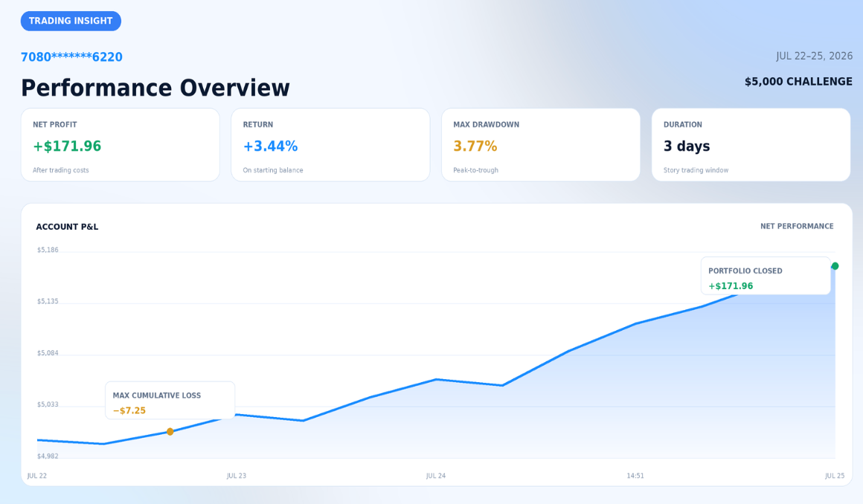Select the "3 days" duration value
Image resolution: width=863 pixels, height=504 pixels.
(x=687, y=146)
